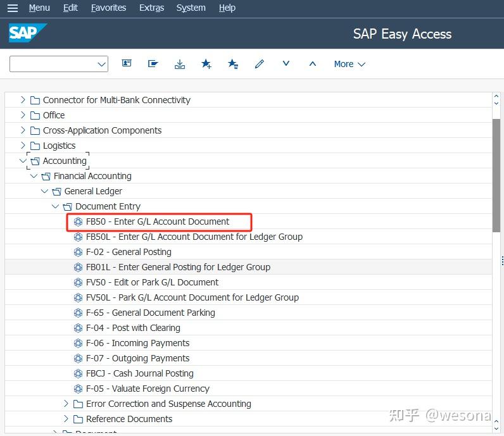
Task: Expand Connector for Multi-Bank Connectivity node
Action: (23, 99)
